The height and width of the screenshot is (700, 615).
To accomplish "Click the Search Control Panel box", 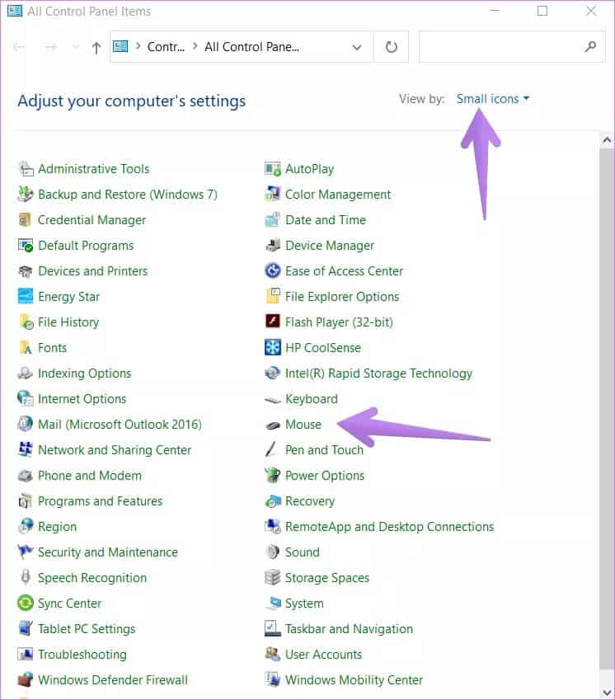I will tap(512, 47).
